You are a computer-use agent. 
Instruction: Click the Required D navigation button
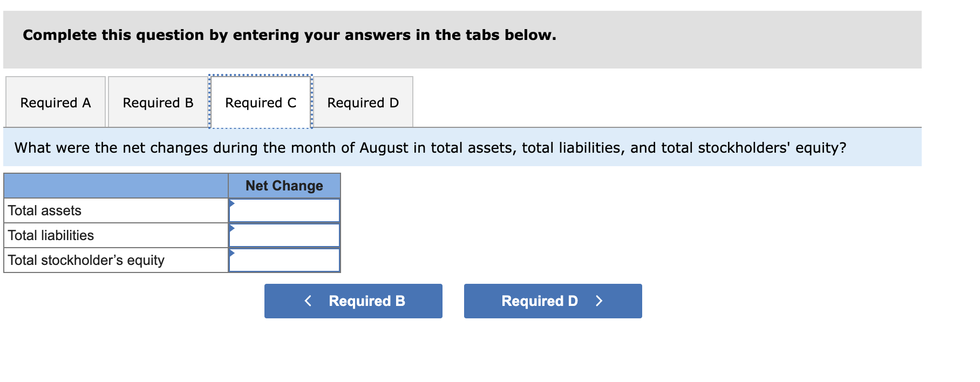pyautogui.click(x=553, y=301)
